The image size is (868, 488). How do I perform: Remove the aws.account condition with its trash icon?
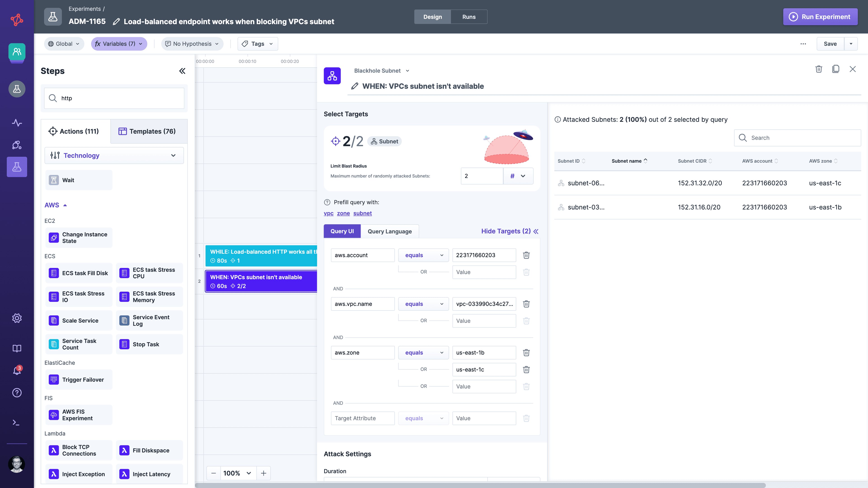[527, 255]
